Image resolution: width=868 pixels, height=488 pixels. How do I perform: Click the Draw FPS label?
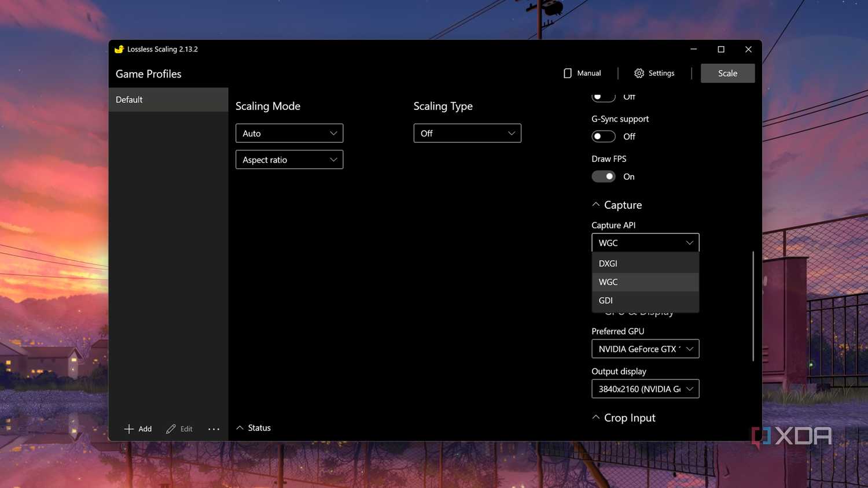click(609, 159)
